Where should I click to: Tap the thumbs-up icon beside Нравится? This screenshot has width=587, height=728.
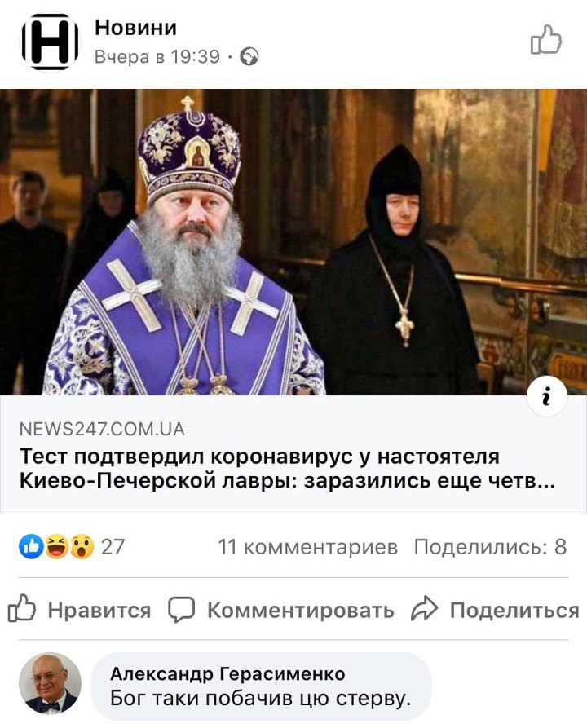pyautogui.click(x=22, y=608)
